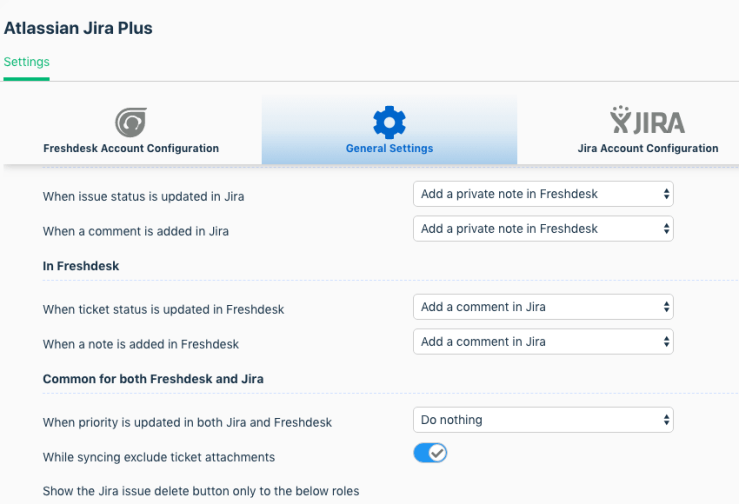Screen dimensions: 739x504
Task: Expand the ticket status updated in Freshdesk dropdown
Action: click(x=543, y=307)
